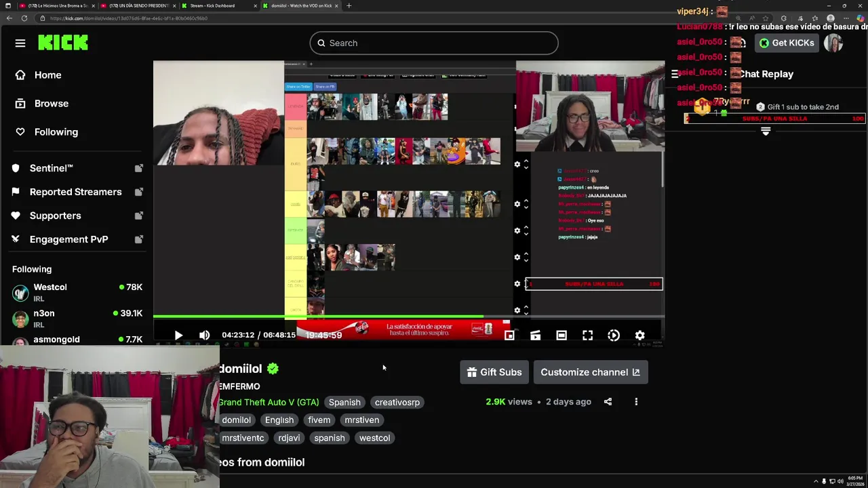Click the English tag

[279, 420]
